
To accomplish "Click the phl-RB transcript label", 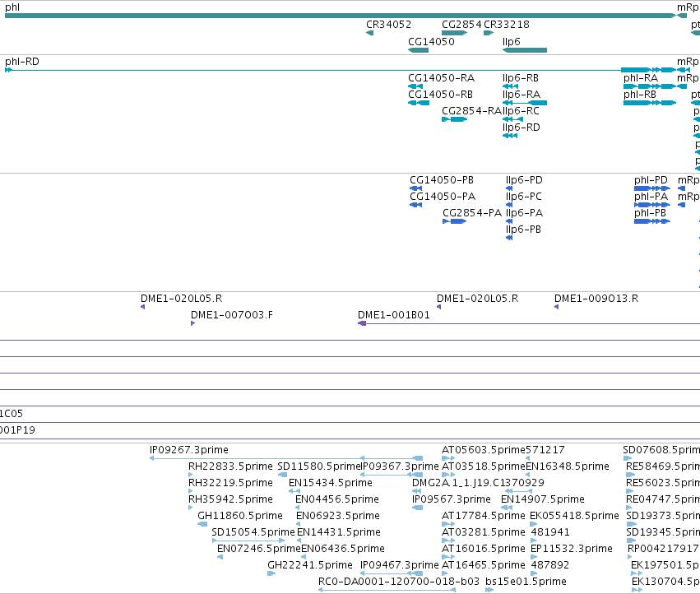I will click(640, 95).
